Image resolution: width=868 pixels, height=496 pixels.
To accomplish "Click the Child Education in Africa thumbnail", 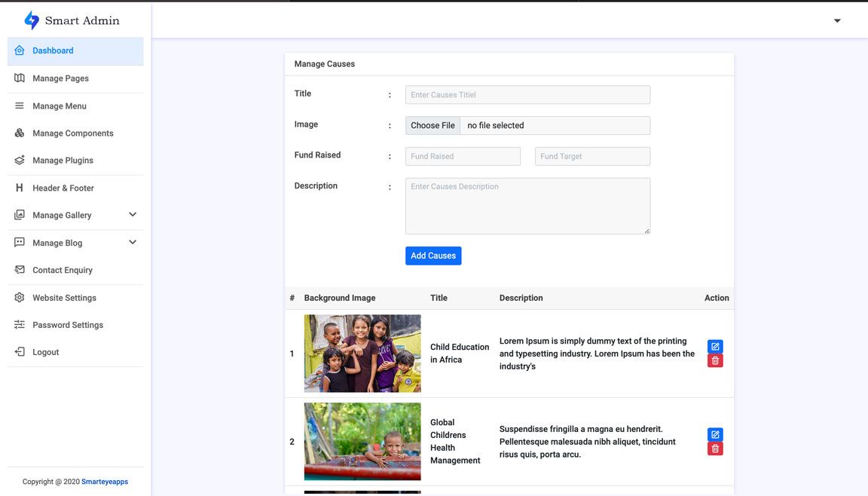I will click(362, 354).
